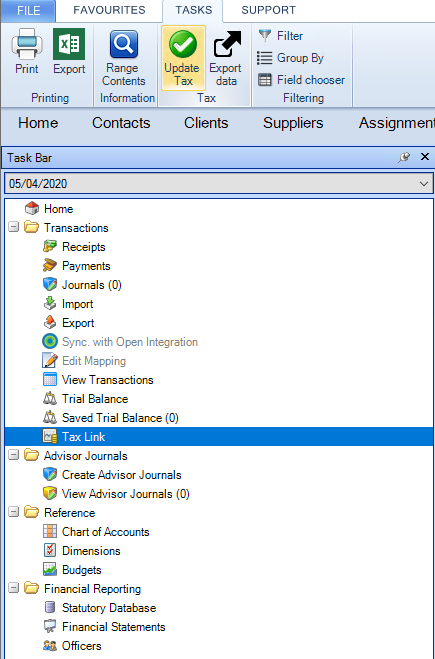This screenshot has width=435, height=659.
Task: Open the FILE tab
Action: [29, 11]
